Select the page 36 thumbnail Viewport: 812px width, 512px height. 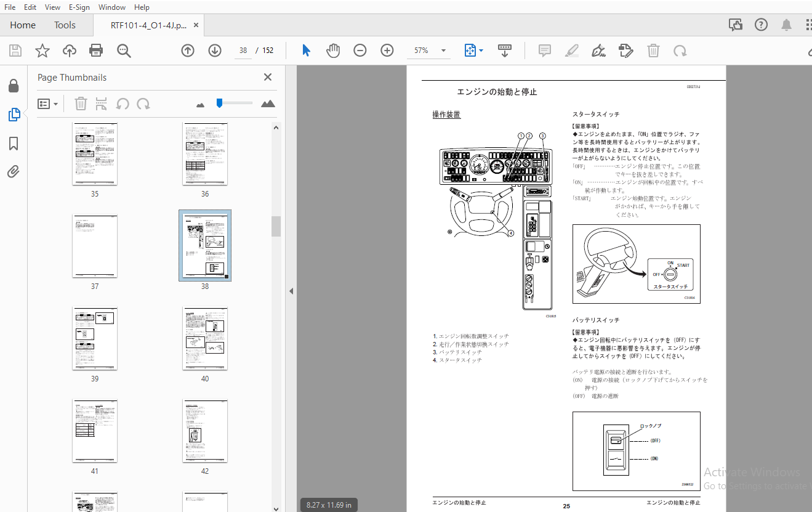coord(205,154)
